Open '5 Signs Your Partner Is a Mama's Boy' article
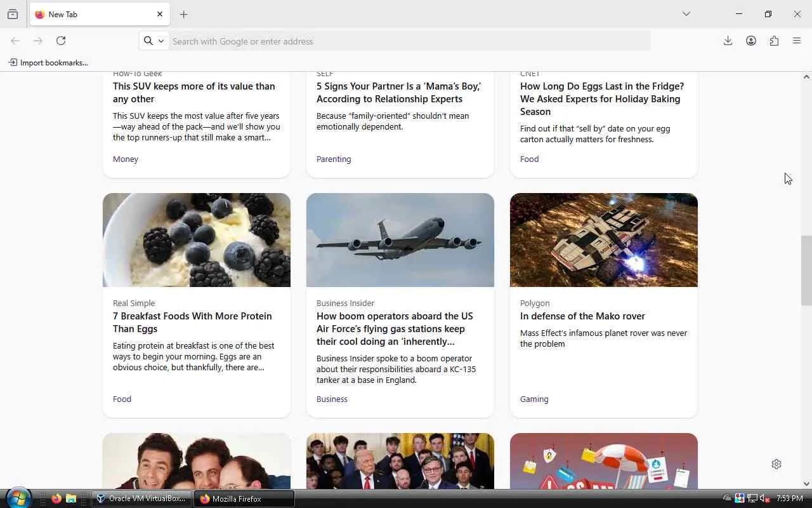Screen dimensions: 812x508 pyautogui.click(x=398, y=93)
